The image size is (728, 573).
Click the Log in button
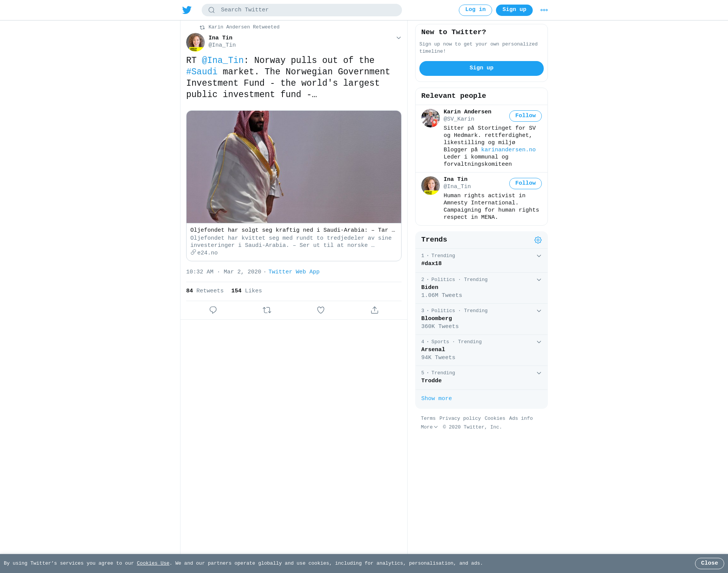pos(475,10)
